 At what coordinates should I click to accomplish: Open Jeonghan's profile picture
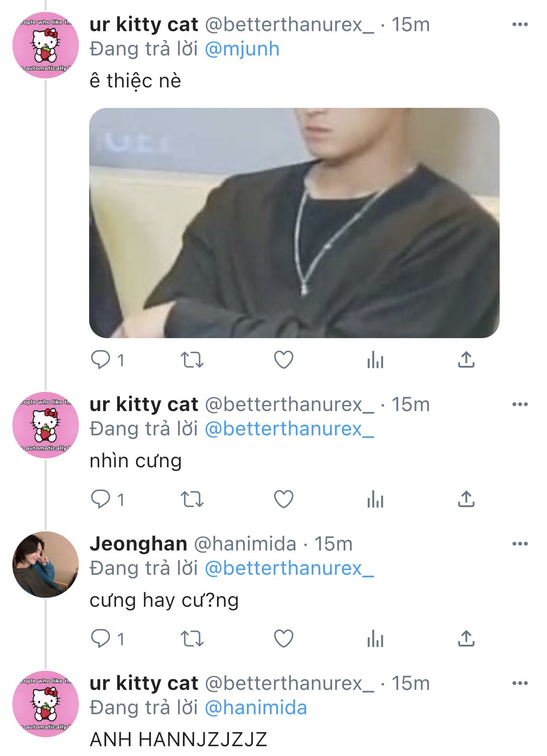pyautogui.click(x=46, y=564)
